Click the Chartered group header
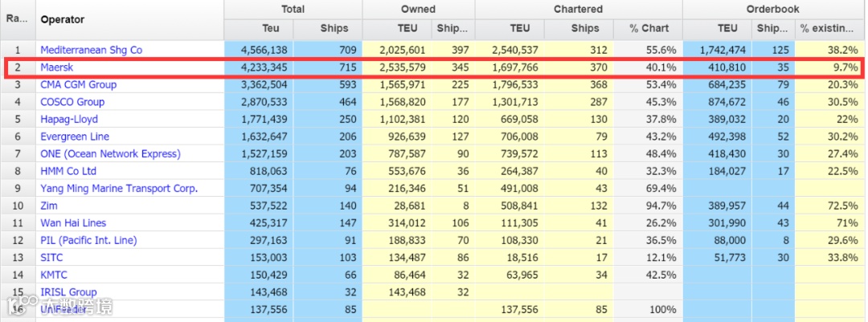 coord(578,9)
